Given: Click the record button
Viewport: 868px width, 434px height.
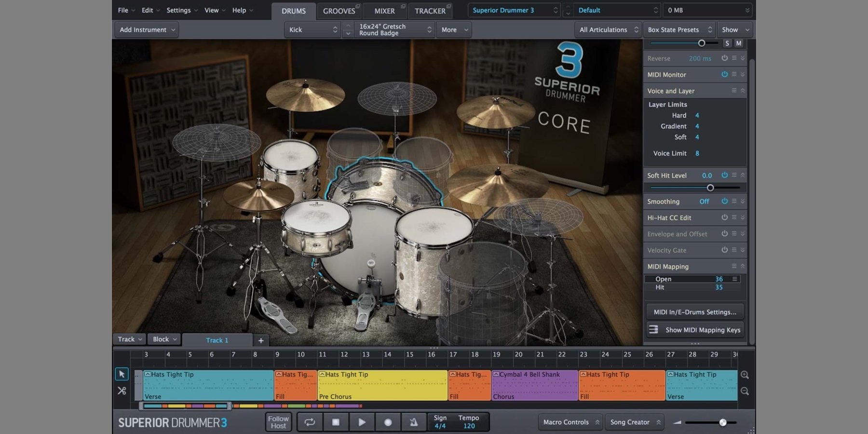Looking at the screenshot, I should [x=388, y=422].
